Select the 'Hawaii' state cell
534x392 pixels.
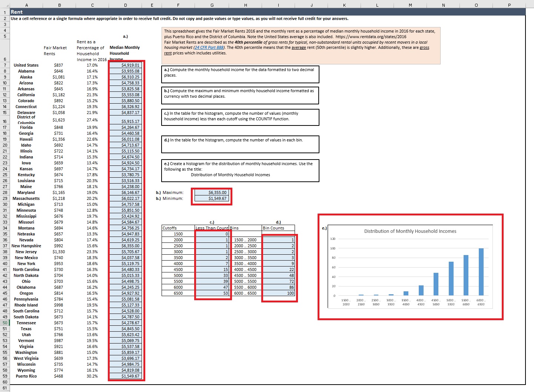26,139
